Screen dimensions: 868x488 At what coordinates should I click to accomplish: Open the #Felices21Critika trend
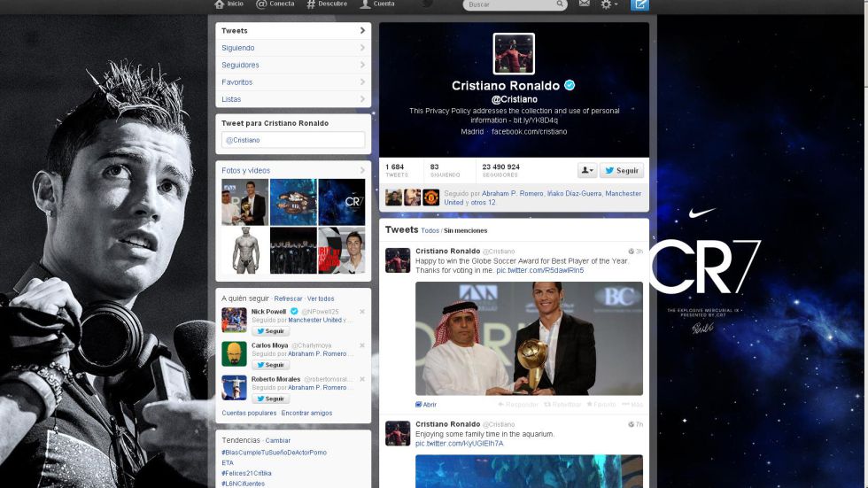246,474
